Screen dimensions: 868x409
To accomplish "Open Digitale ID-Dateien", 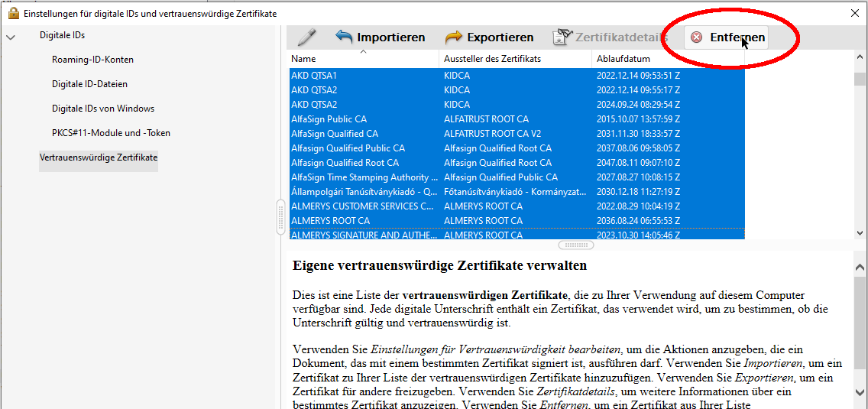I will (x=89, y=83).
